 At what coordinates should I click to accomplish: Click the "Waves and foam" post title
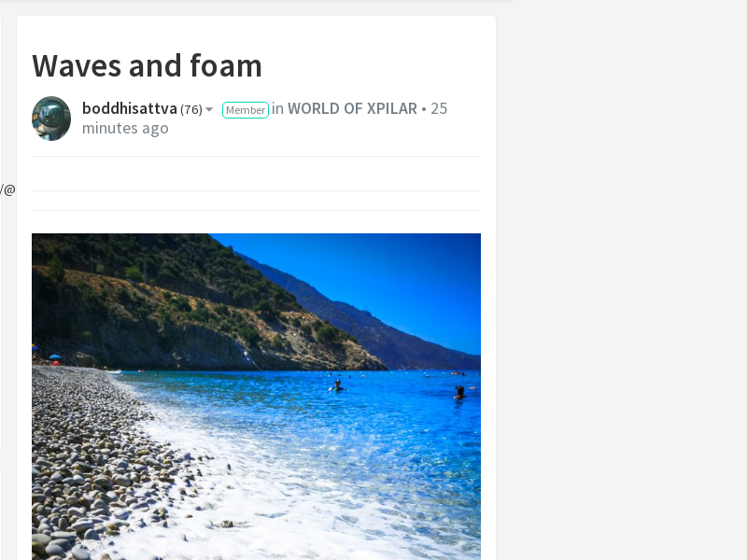[148, 65]
